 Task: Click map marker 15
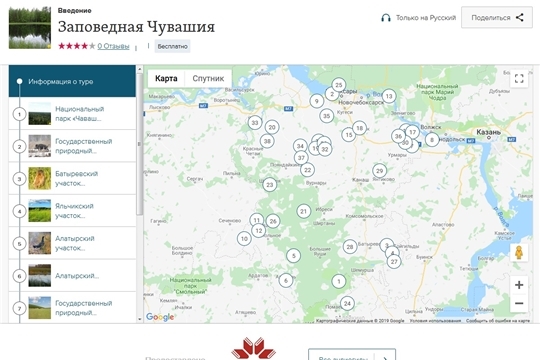pos(349,135)
